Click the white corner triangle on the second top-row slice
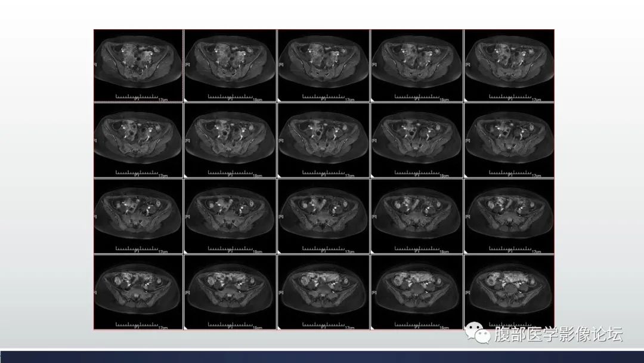The image size is (644, 363). pos(187,99)
